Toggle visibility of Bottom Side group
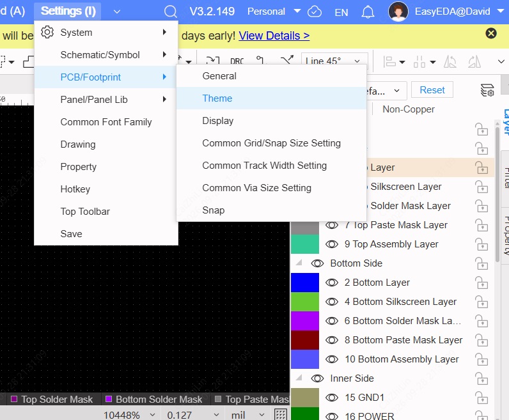The height and width of the screenshot is (420, 509). [x=317, y=263]
